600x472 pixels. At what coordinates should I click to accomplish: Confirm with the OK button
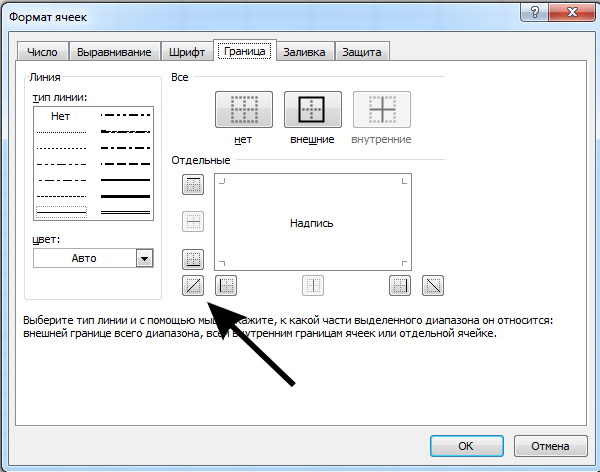click(x=466, y=446)
